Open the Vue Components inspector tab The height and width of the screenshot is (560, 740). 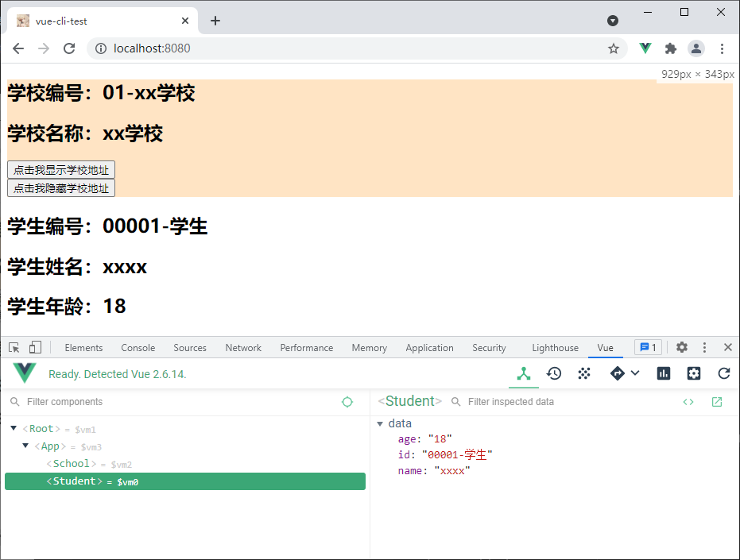tap(524, 373)
